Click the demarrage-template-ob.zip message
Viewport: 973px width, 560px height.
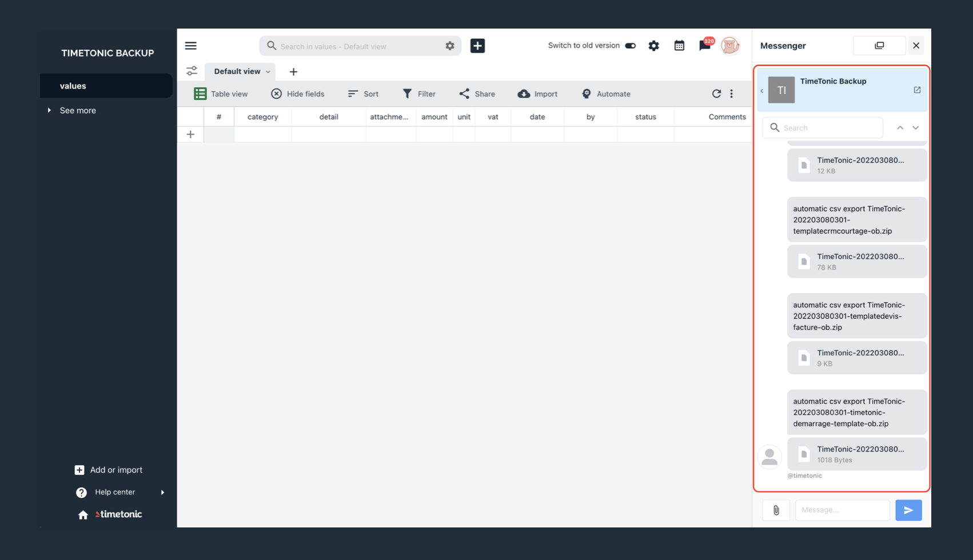pos(857,413)
